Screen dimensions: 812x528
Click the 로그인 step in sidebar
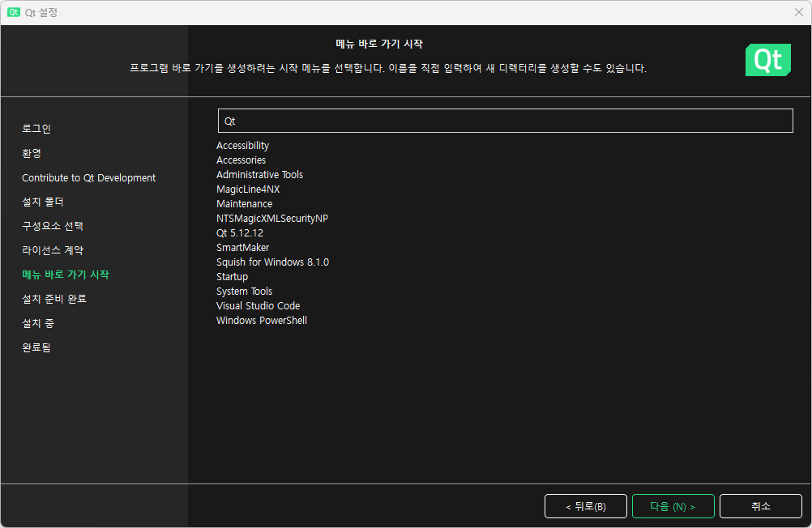[36, 129]
